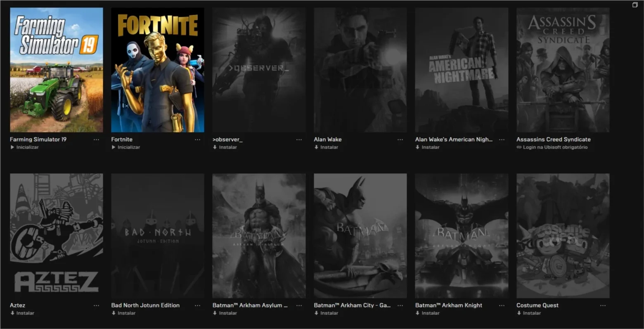Select the "Alan Wake's American Nigh..." title
The height and width of the screenshot is (329, 644).
pos(454,140)
